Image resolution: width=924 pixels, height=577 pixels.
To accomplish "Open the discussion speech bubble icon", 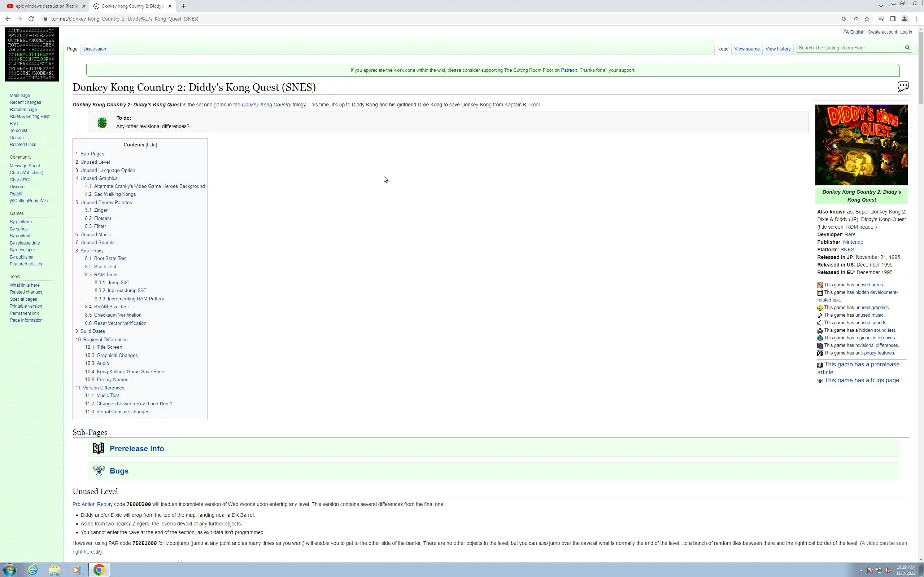I will tap(903, 86).
